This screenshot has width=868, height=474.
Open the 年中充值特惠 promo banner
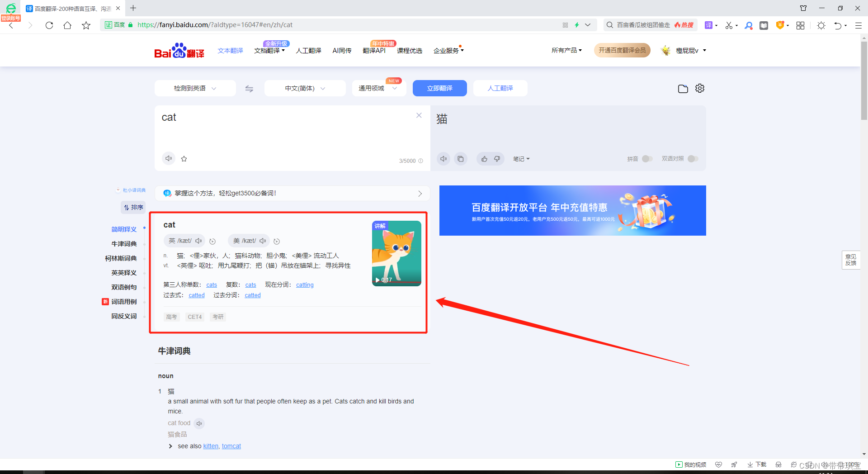pos(573,210)
